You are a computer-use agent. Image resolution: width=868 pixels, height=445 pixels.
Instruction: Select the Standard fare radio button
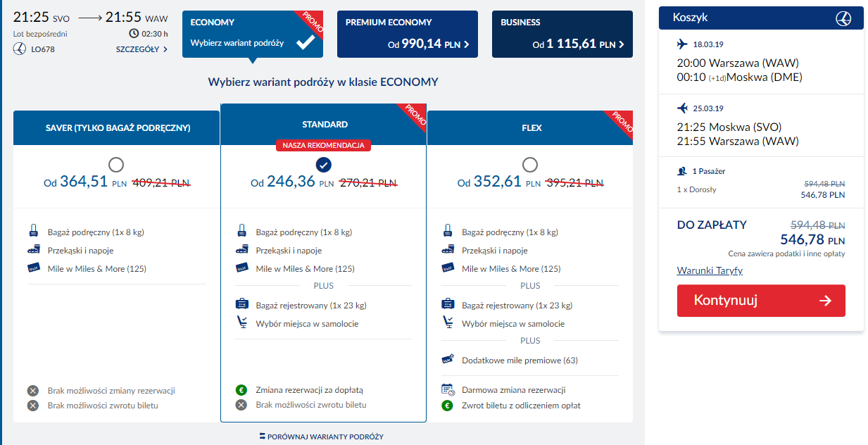click(x=324, y=165)
